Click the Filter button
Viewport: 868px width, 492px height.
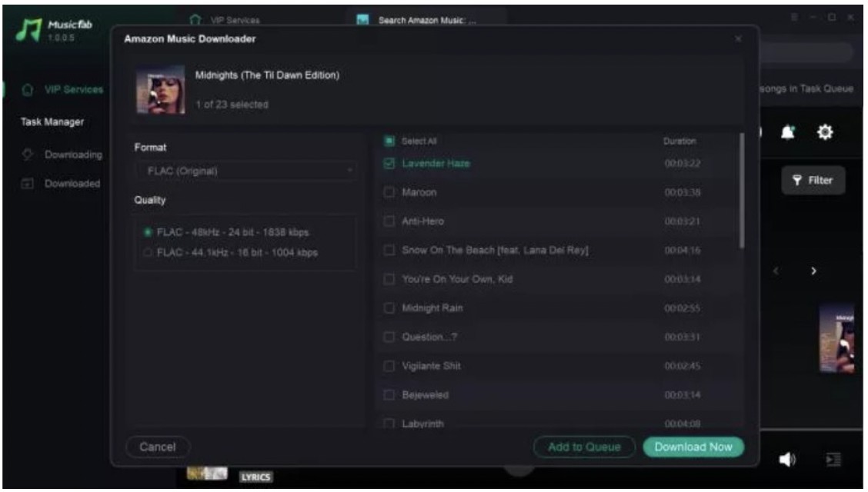tap(813, 180)
